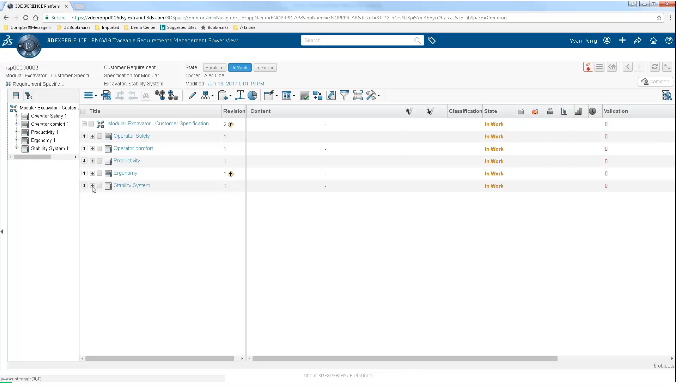Tick the checkbox for Operator comfort row
The image size is (676, 387).
99,149
